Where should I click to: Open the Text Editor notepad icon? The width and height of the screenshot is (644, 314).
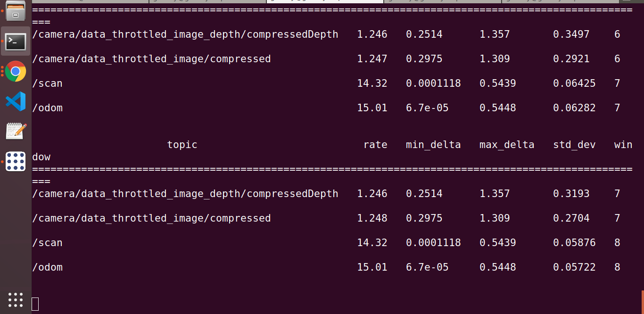(16, 131)
